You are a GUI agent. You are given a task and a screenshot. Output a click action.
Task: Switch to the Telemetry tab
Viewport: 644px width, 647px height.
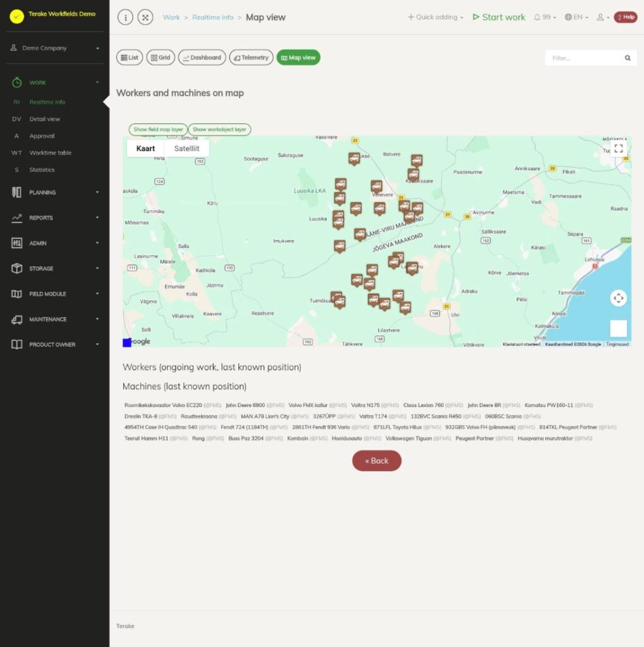coord(251,57)
